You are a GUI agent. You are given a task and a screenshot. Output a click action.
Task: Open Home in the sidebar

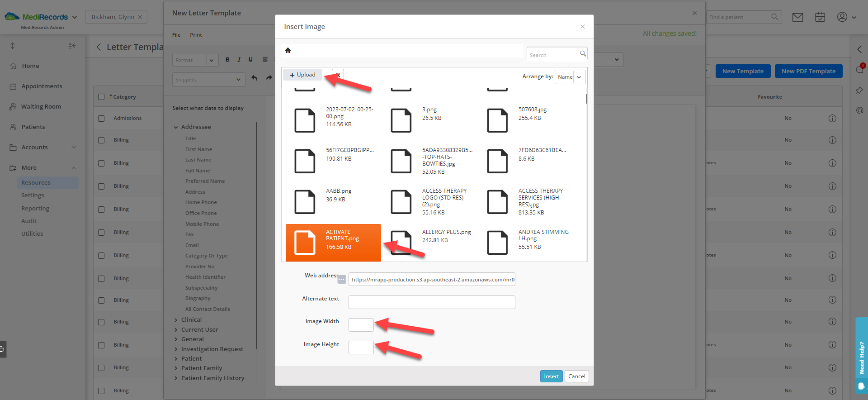[x=30, y=66]
